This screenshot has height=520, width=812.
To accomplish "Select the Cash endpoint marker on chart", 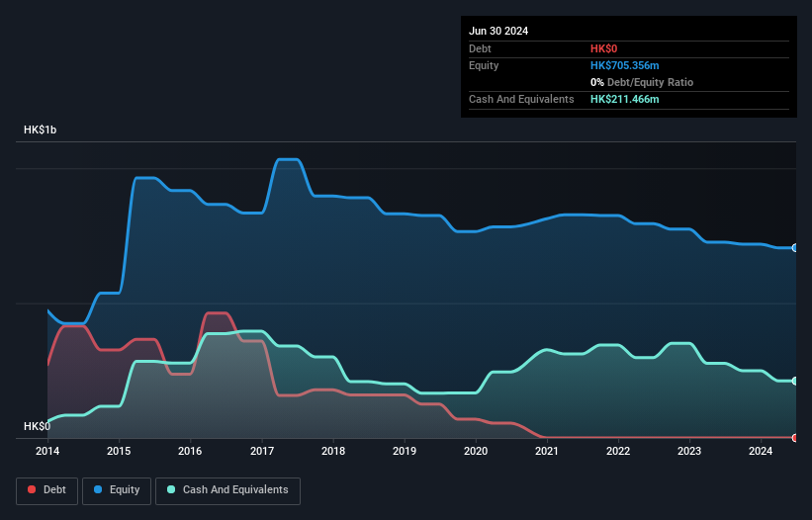I will 795,381.
